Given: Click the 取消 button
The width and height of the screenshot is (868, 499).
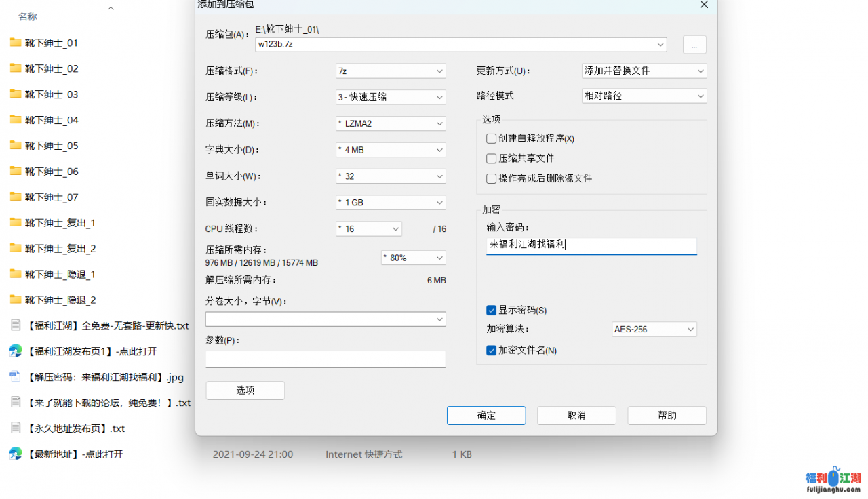Looking at the screenshot, I should pyautogui.click(x=576, y=416).
